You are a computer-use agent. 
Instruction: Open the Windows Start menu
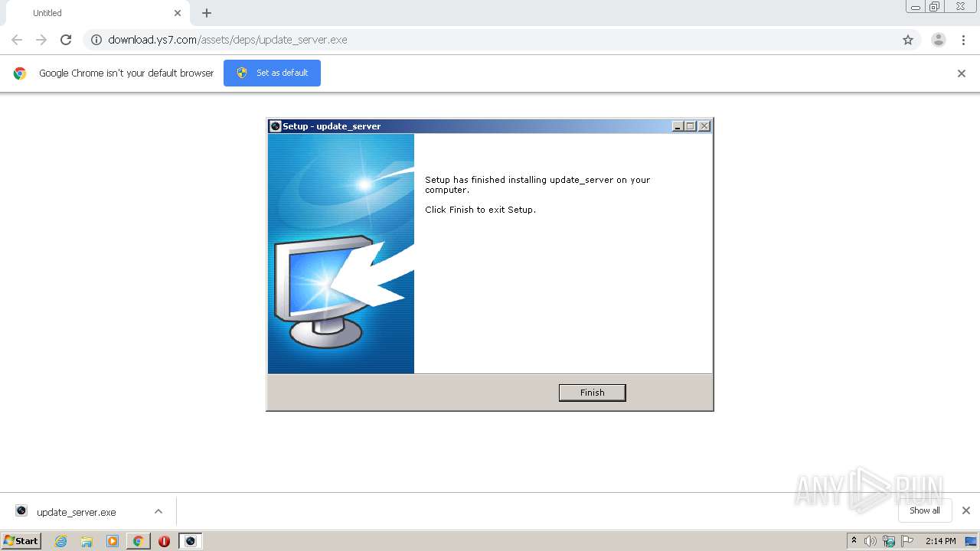click(x=21, y=540)
